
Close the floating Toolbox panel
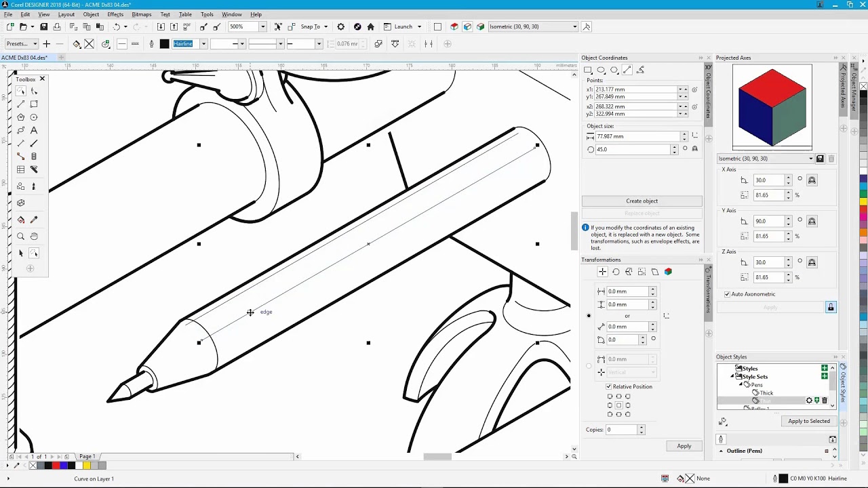pos(42,79)
